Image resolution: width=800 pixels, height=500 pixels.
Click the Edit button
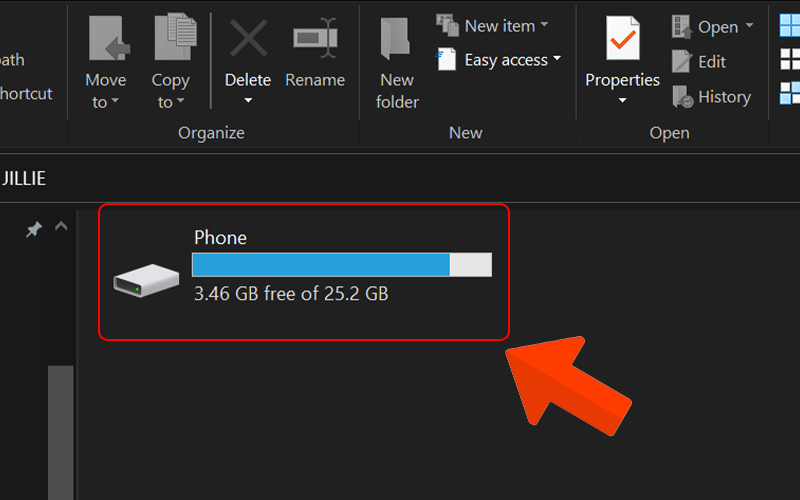click(700, 61)
